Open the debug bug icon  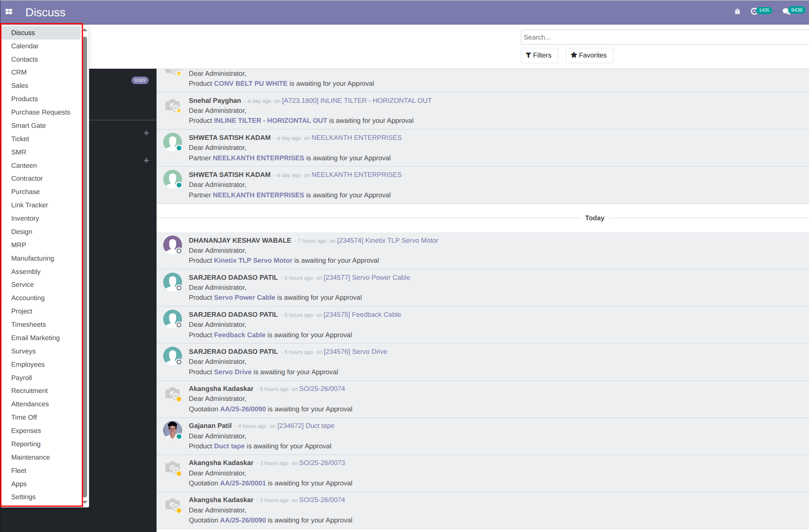737,12
